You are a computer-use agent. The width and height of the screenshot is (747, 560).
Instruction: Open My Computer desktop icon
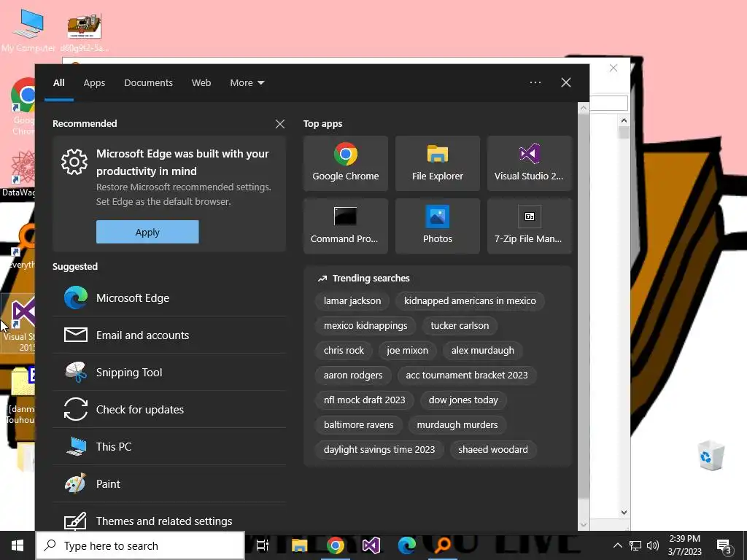tap(28, 29)
